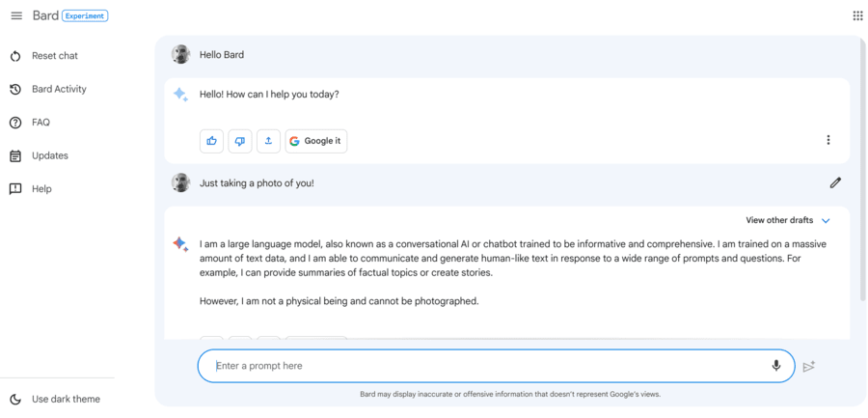The height and width of the screenshot is (418, 868).
Task: Give thumbs up to first response
Action: pos(211,141)
